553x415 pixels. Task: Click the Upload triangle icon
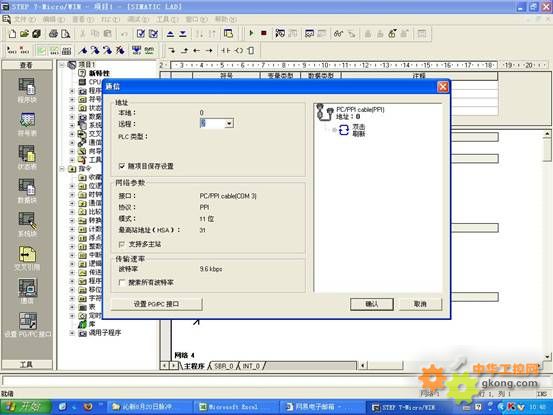click(x=170, y=34)
